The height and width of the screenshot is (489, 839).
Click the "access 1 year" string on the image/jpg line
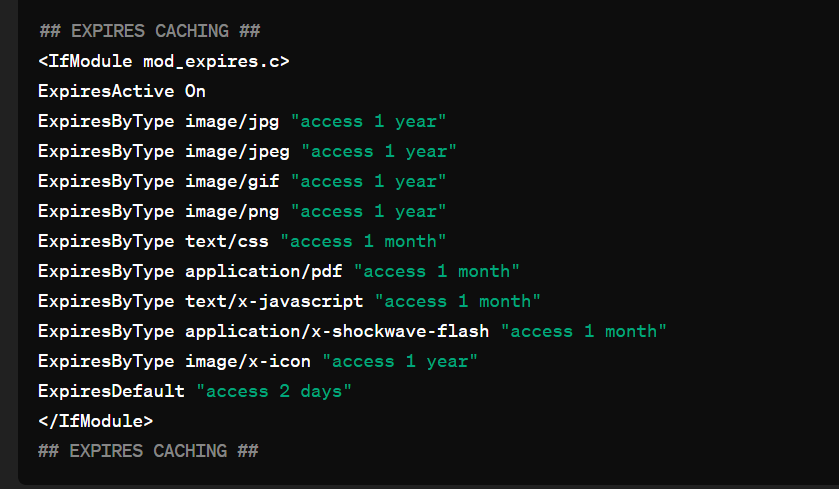pyautogui.click(x=369, y=121)
